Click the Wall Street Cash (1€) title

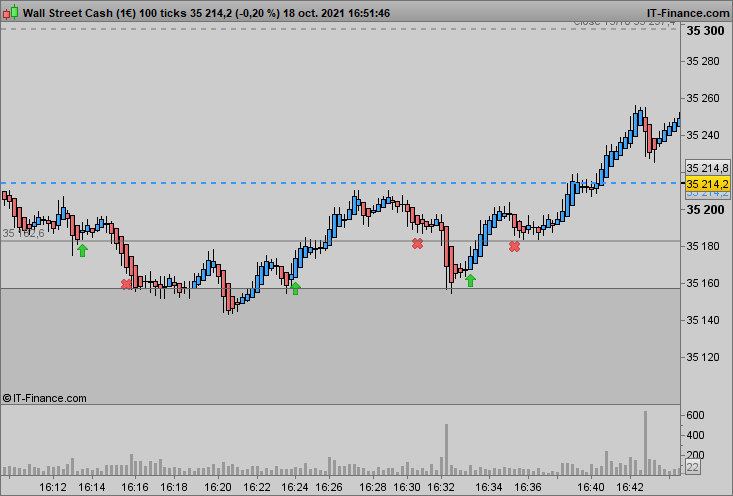click(79, 13)
